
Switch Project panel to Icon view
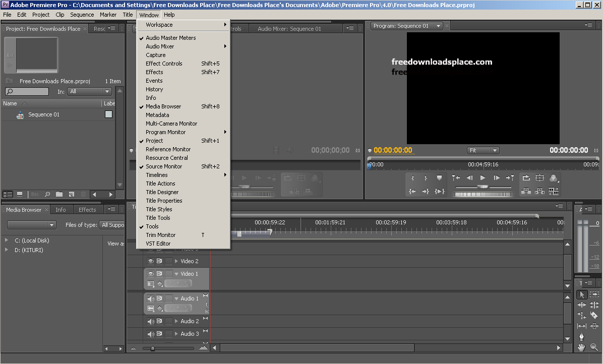(20, 194)
